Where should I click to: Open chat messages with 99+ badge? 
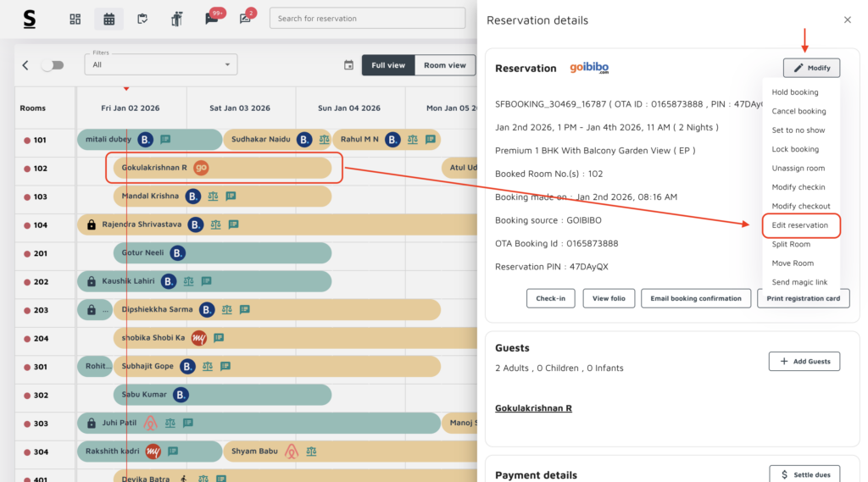[x=212, y=19]
